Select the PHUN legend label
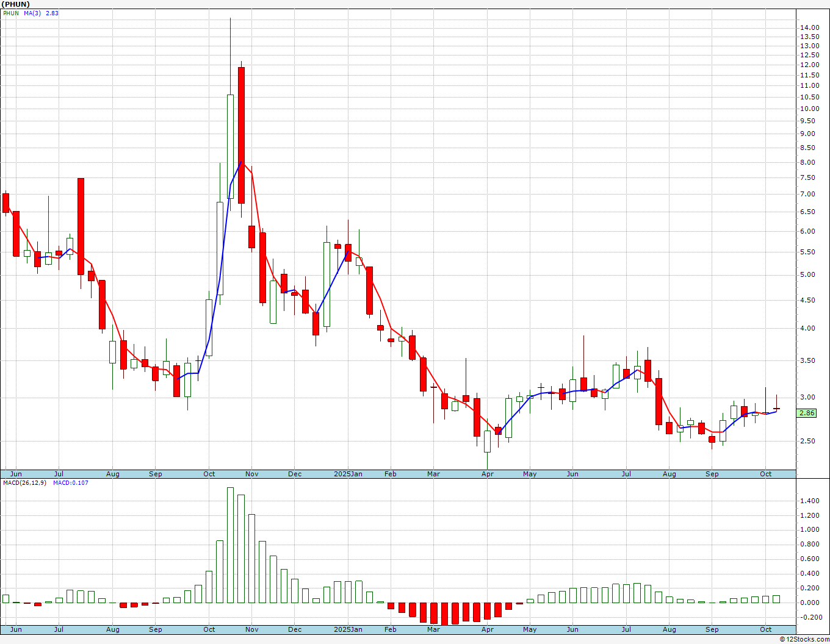This screenshot has height=644, width=830. [11, 13]
